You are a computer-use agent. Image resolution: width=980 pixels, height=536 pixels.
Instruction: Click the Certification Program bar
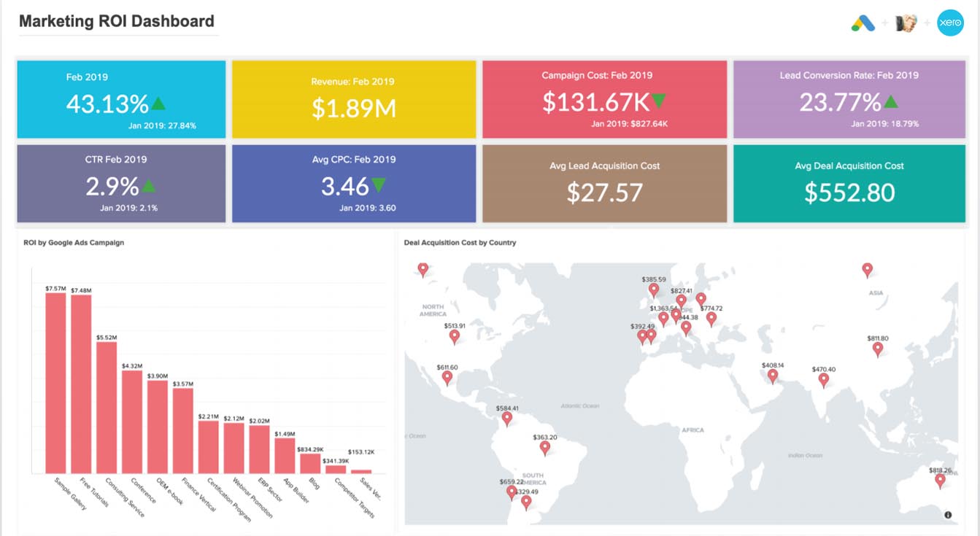(x=209, y=447)
